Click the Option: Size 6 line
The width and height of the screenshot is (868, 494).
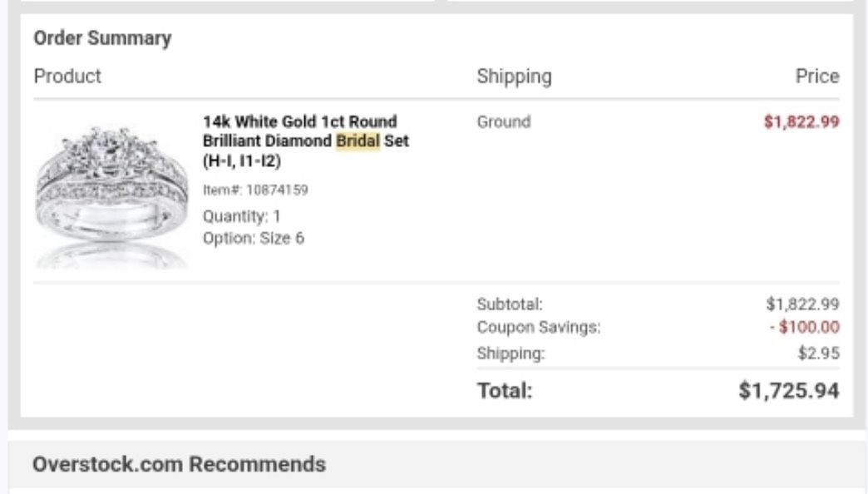coord(254,238)
